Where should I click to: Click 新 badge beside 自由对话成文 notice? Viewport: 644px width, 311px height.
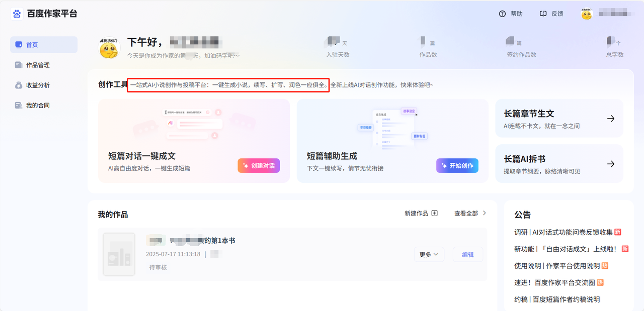pyautogui.click(x=625, y=249)
